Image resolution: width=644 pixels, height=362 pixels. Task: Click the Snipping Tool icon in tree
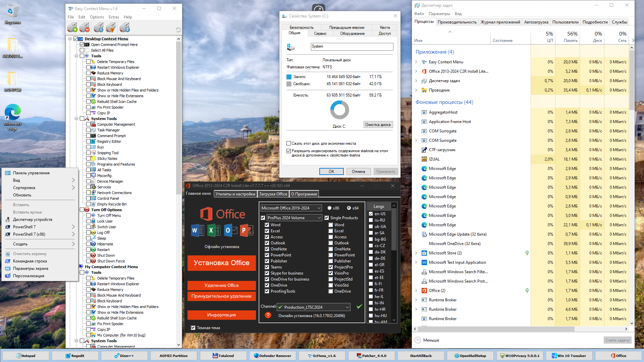[x=93, y=153]
